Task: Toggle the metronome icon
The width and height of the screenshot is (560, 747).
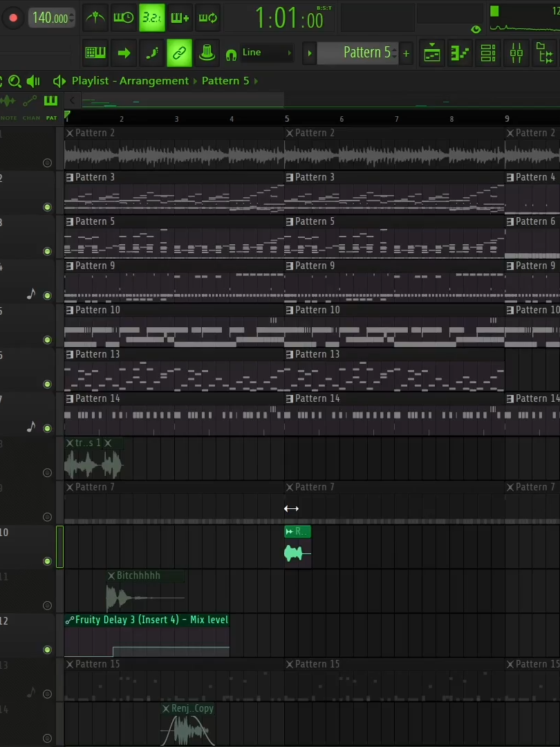Action: pyautogui.click(x=95, y=18)
